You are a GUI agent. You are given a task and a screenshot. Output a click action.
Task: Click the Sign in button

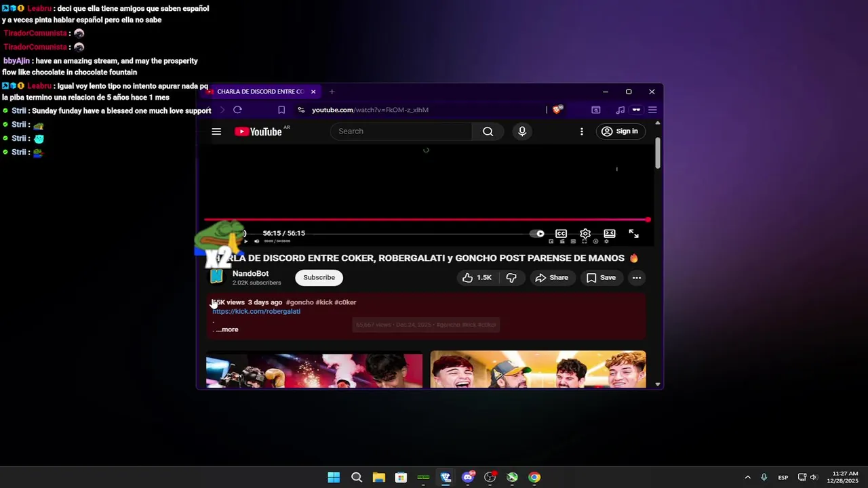(620, 131)
